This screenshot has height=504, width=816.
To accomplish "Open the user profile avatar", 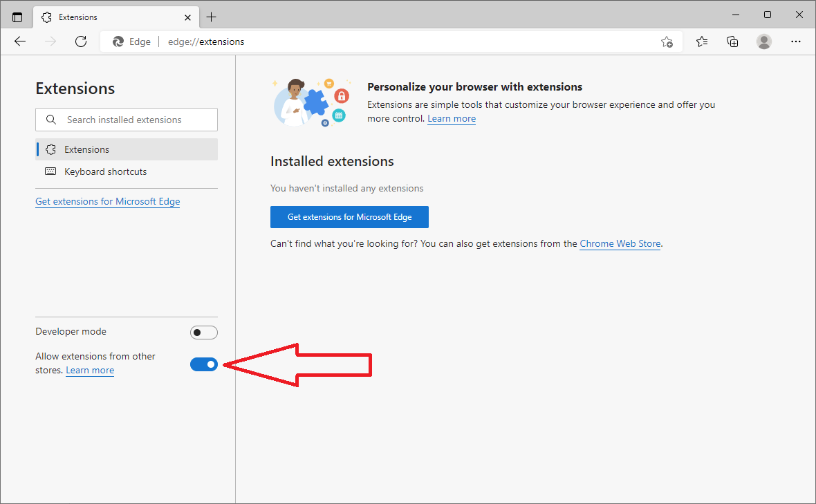I will point(764,41).
